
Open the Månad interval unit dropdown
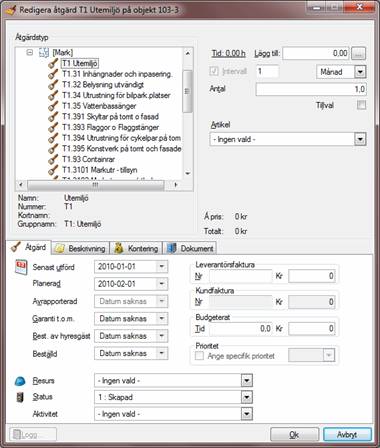click(360, 72)
